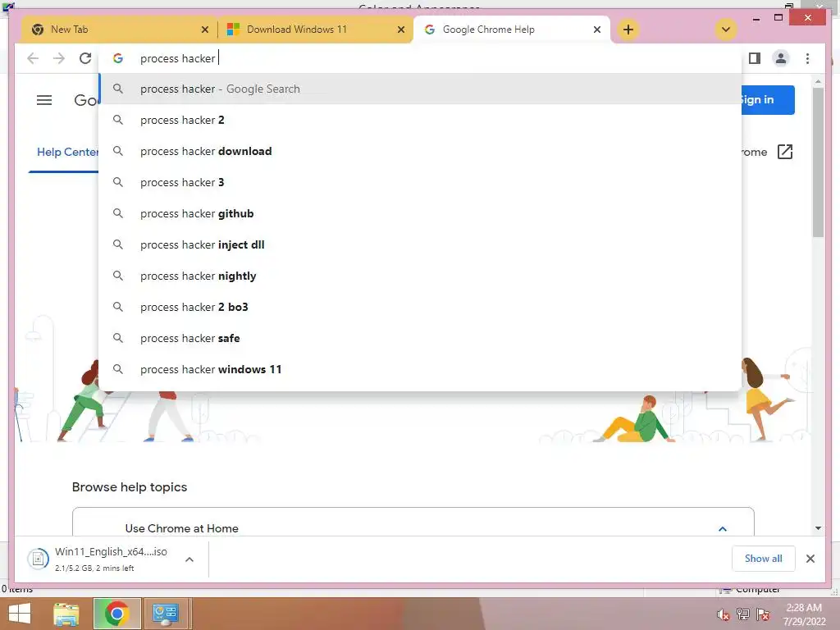Expand download options chevron for iso file
840x630 pixels.
(189, 559)
